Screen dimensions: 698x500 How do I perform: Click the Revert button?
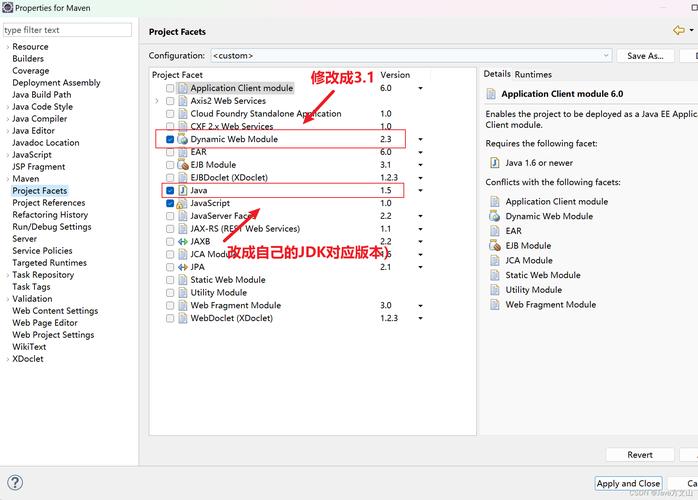pyautogui.click(x=640, y=455)
